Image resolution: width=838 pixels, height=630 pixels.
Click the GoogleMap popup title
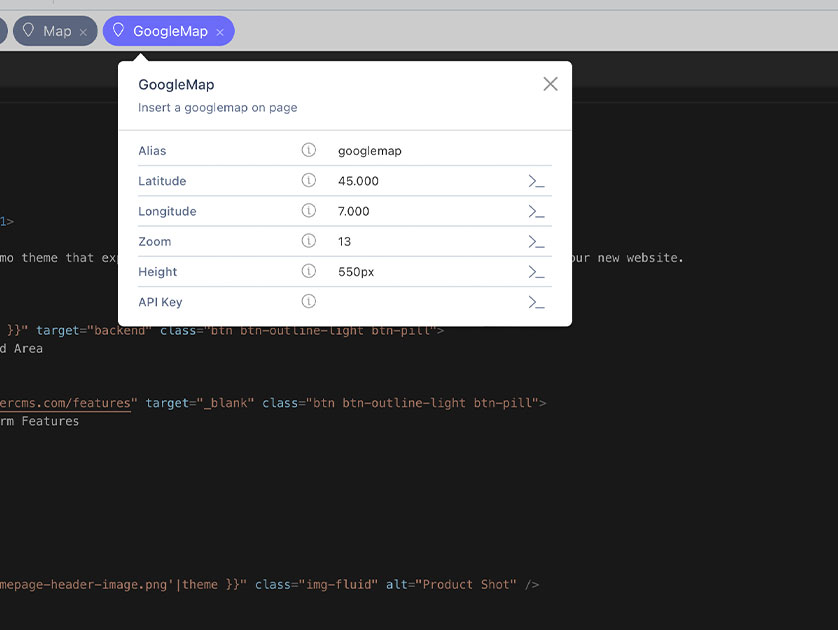176,84
